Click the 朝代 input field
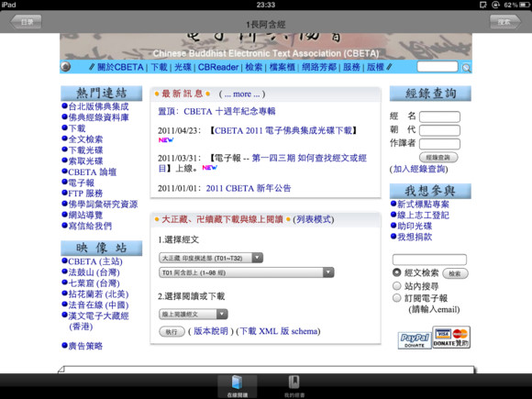532x399 pixels. 439,130
